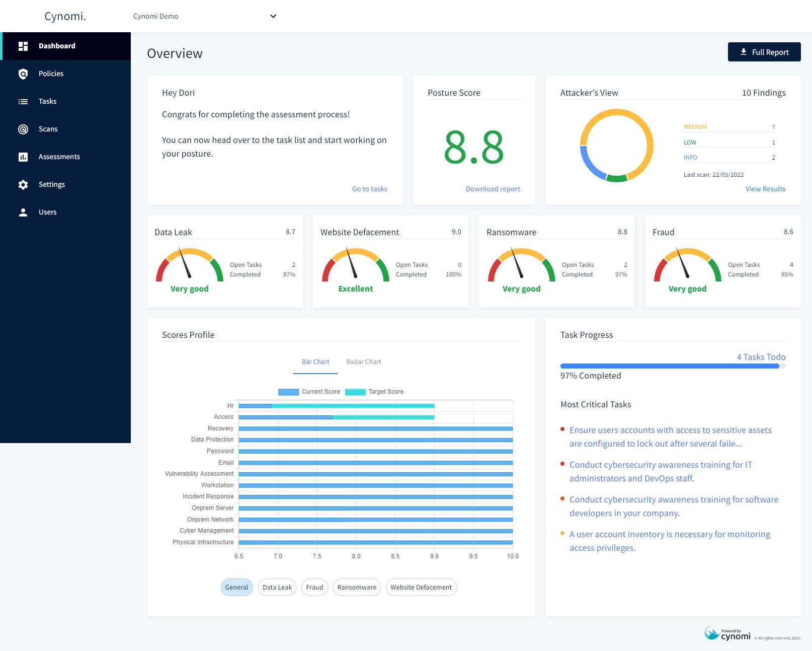Viewport: 812px width, 651px height.
Task: Click the Website Defacement card title
Action: pyautogui.click(x=360, y=232)
